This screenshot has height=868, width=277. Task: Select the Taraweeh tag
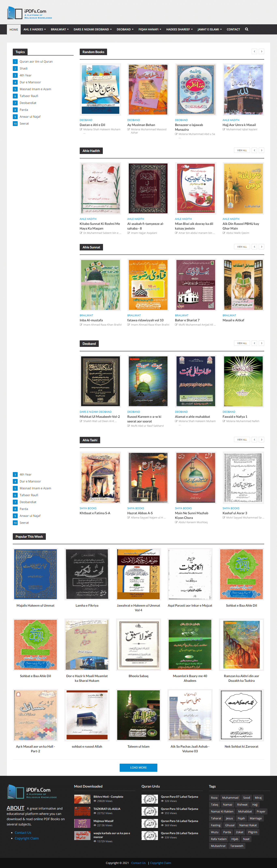[x=236, y=846]
